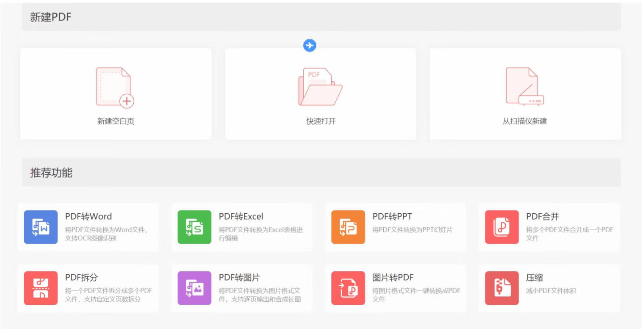This screenshot has height=329, width=644.
Task: Open the 图片转PDF title
Action: [393, 278]
